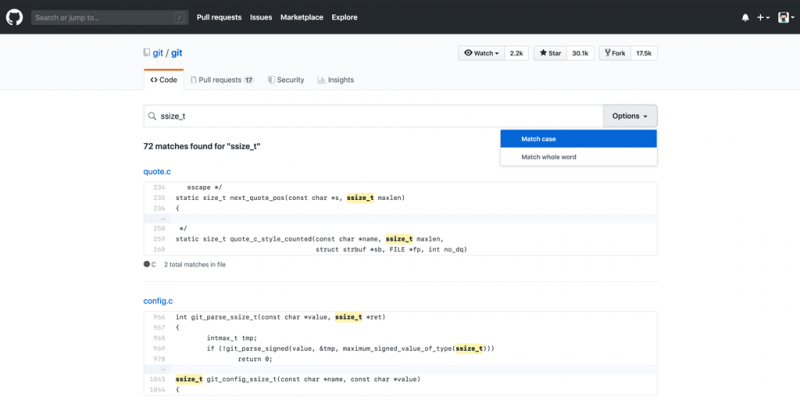The image size is (800, 400).
Task: View the 30.1k stargazers count
Action: pos(580,53)
